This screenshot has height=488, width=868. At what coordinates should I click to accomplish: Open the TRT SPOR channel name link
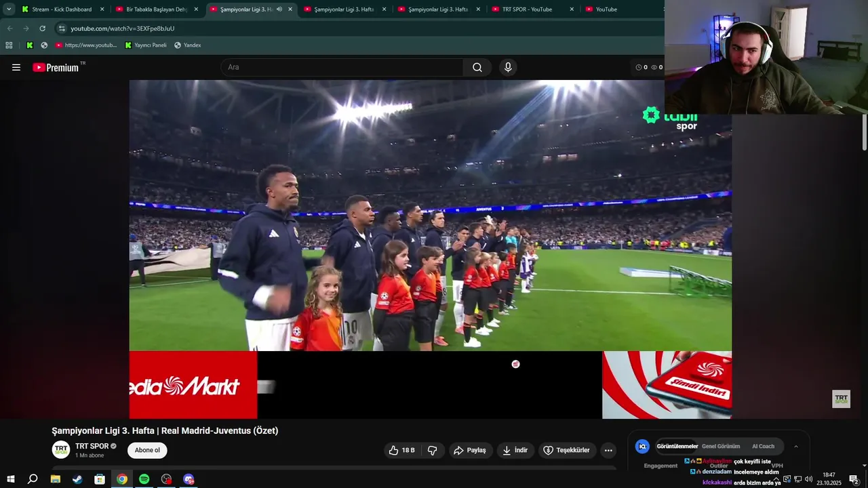92,446
